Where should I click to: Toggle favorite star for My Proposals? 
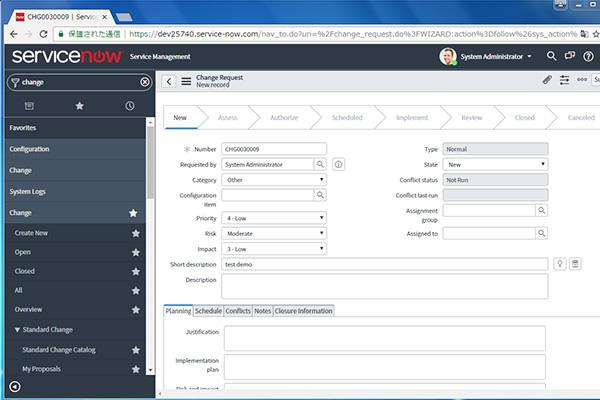tap(135, 369)
